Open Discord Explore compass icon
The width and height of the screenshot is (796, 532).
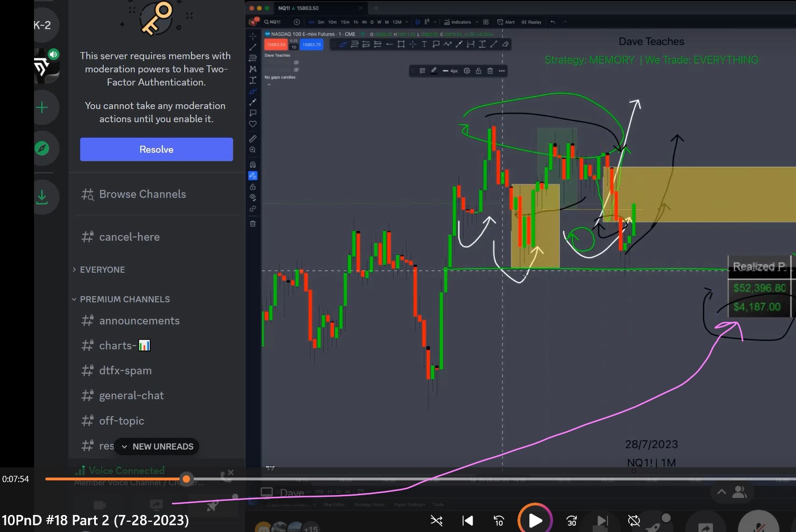42,149
